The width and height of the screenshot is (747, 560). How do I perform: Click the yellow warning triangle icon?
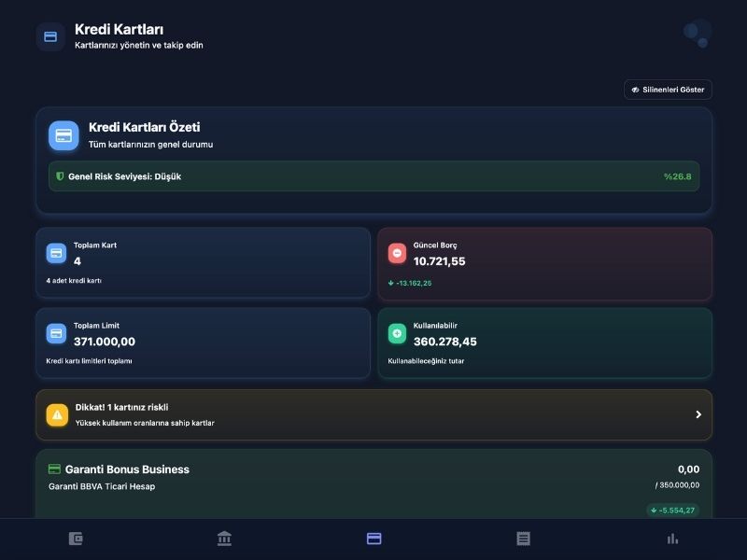click(x=57, y=414)
